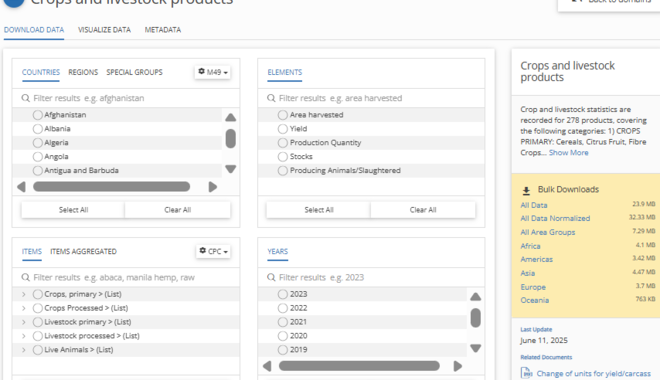This screenshot has height=380, width=660.
Task: Click Select All under countries list
Action: coord(73,210)
